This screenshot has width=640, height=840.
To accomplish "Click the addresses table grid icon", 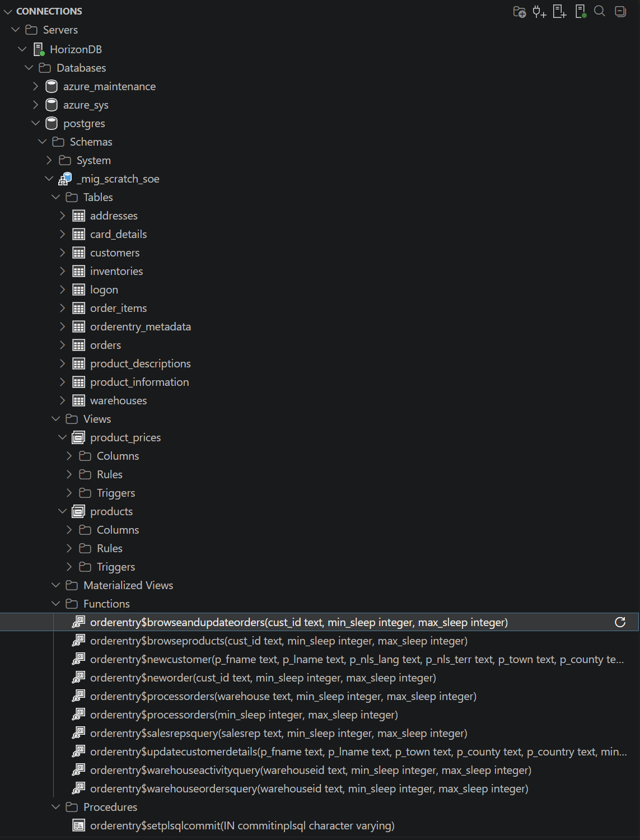I will pyautogui.click(x=79, y=216).
